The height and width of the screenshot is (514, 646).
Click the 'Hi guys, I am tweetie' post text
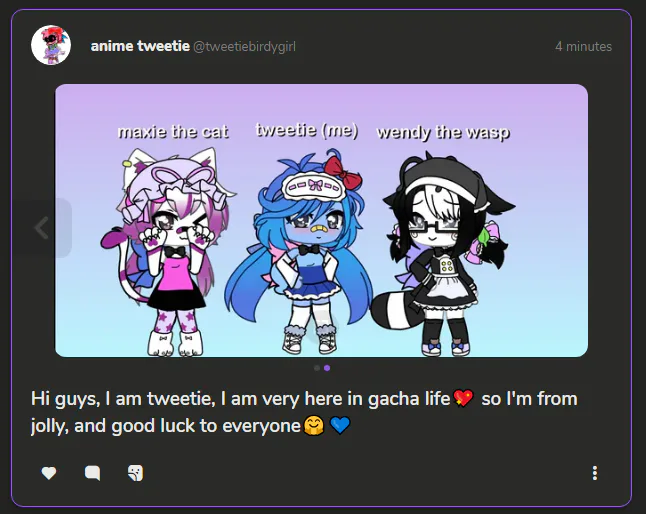tap(123, 399)
